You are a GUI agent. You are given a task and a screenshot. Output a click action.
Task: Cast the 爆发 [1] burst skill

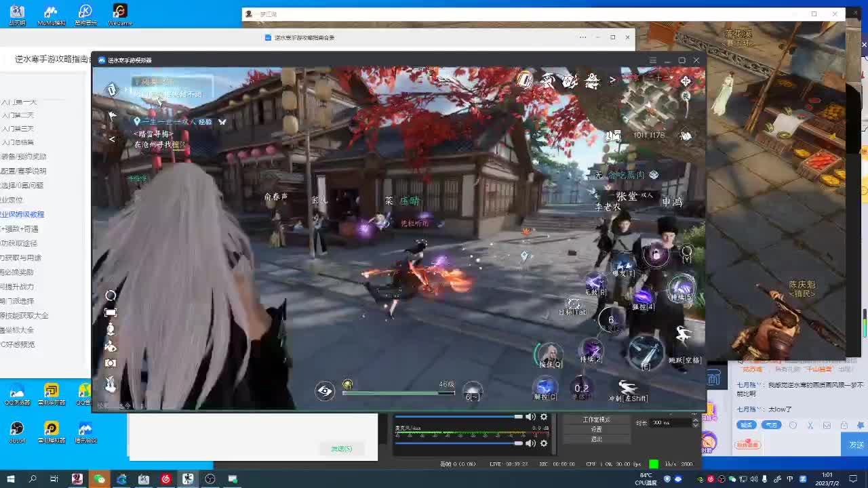[624, 264]
